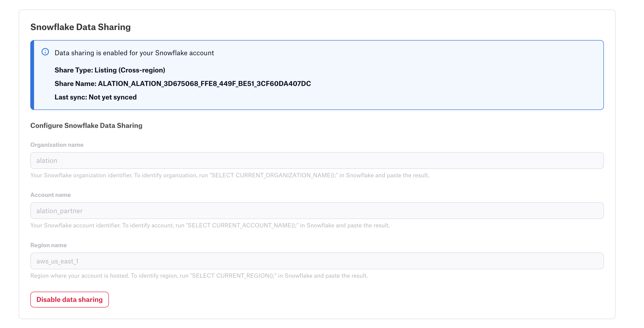Click the CURRENT_ACCOUNT_NAME help text
The height and width of the screenshot is (328, 644).
pyautogui.click(x=210, y=225)
